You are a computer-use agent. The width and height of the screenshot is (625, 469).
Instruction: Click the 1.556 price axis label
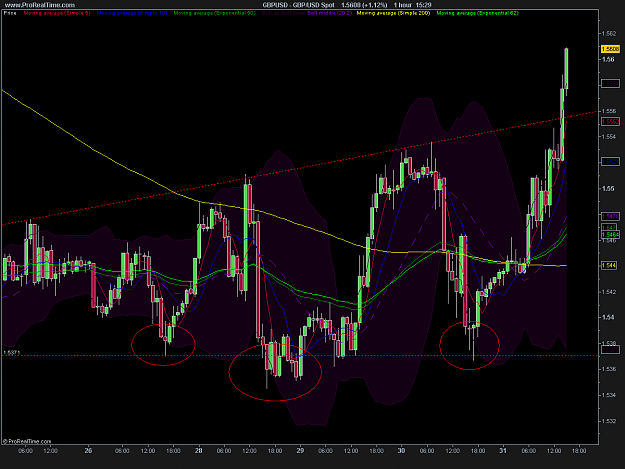(x=609, y=111)
